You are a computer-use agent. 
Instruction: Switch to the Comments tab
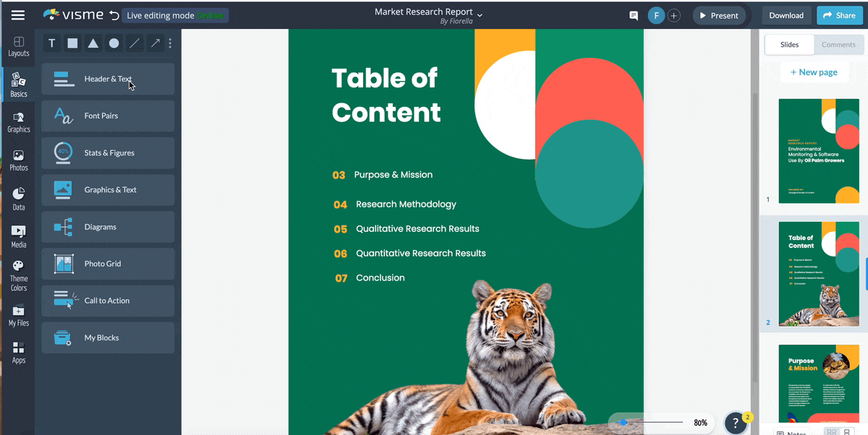coord(838,45)
